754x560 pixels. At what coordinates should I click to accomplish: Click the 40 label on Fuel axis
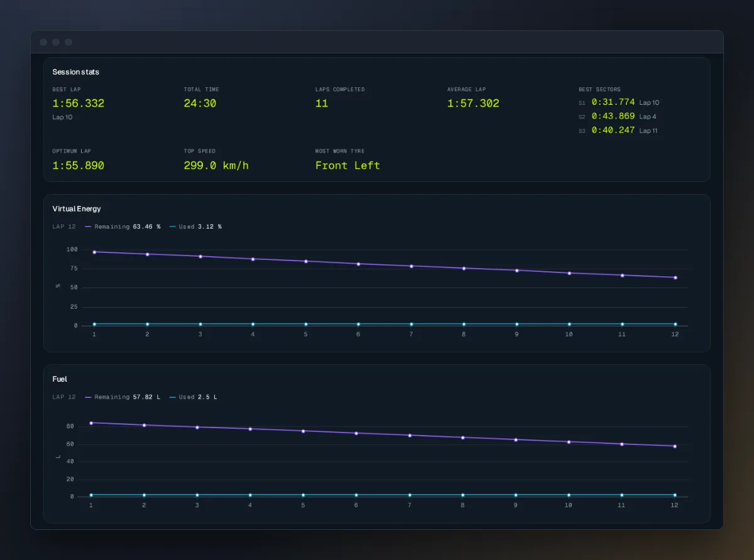pyautogui.click(x=70, y=461)
